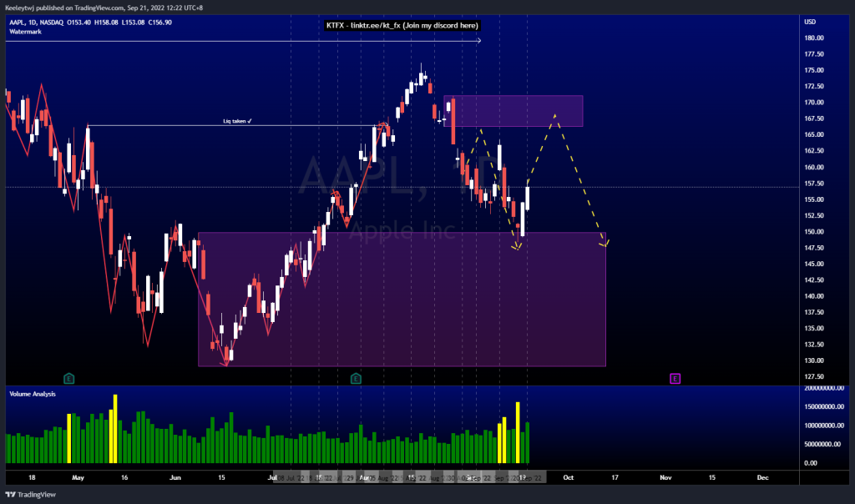This screenshot has height=504, width=855.
Task: Click the 165.00 price axis label
Action: [x=813, y=134]
